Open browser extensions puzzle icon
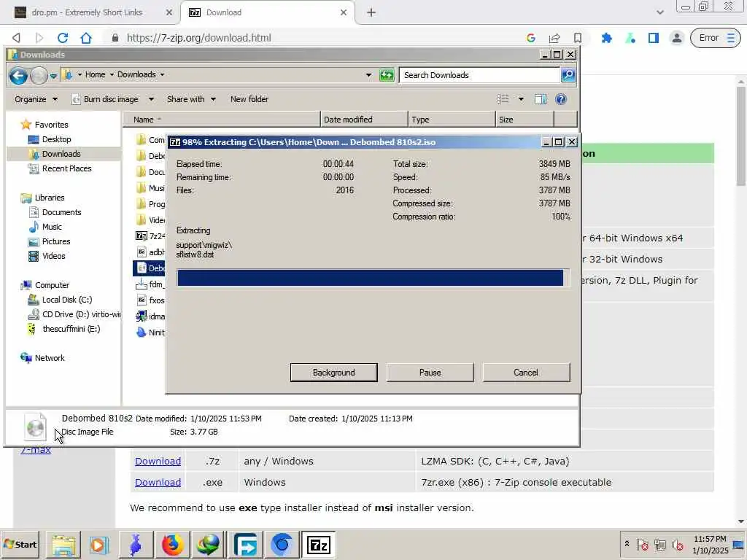The image size is (747, 560). [606, 38]
